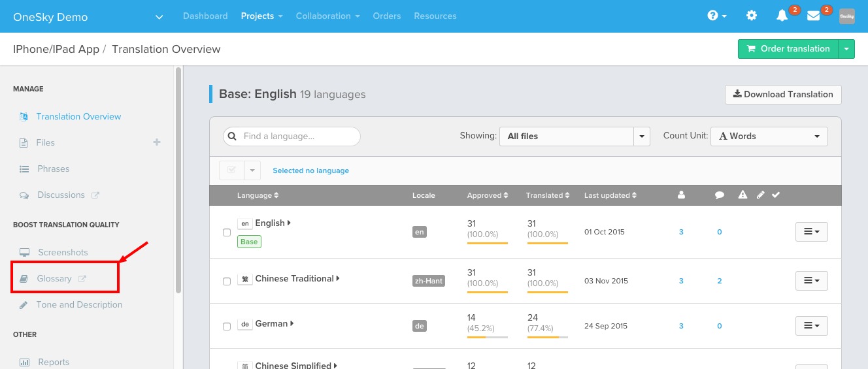The width and height of the screenshot is (868, 369).
Task: Expand the German language arrow
Action: tap(292, 323)
